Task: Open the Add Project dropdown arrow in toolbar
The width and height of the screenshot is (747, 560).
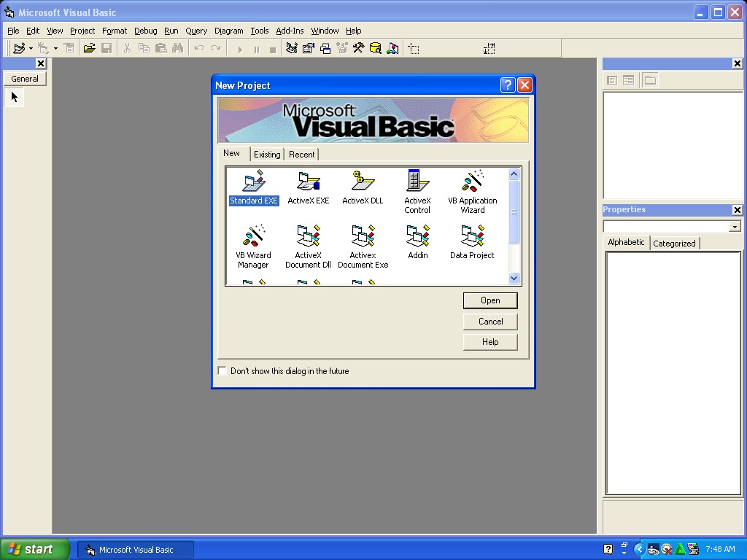Action: pyautogui.click(x=31, y=48)
